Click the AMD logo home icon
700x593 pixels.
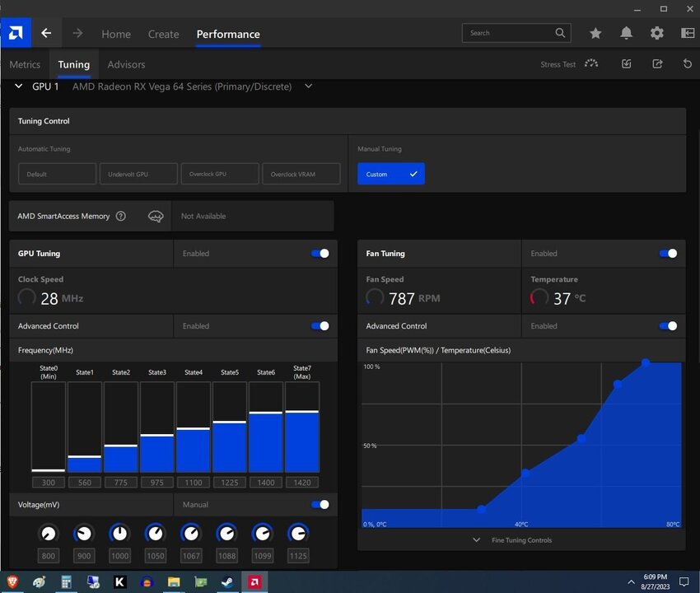pos(16,34)
